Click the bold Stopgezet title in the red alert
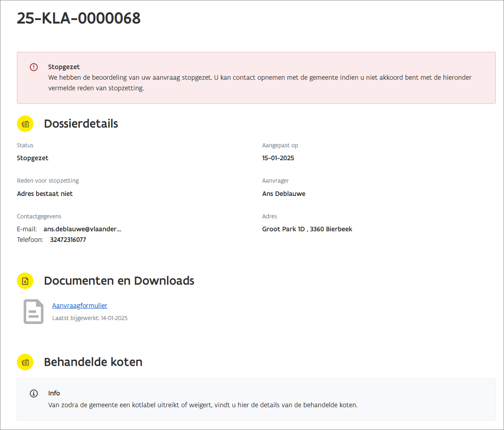Screen dimensions: 504x430 pyautogui.click(x=64, y=67)
